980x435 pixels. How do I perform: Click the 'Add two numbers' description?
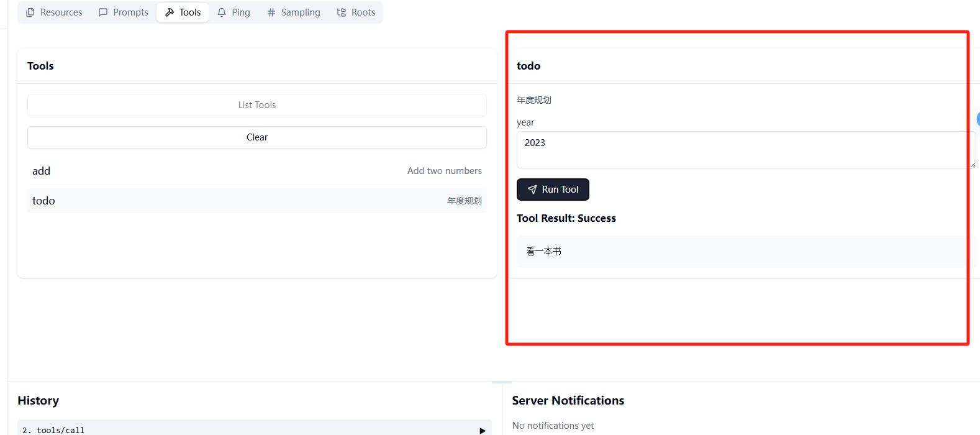point(445,171)
